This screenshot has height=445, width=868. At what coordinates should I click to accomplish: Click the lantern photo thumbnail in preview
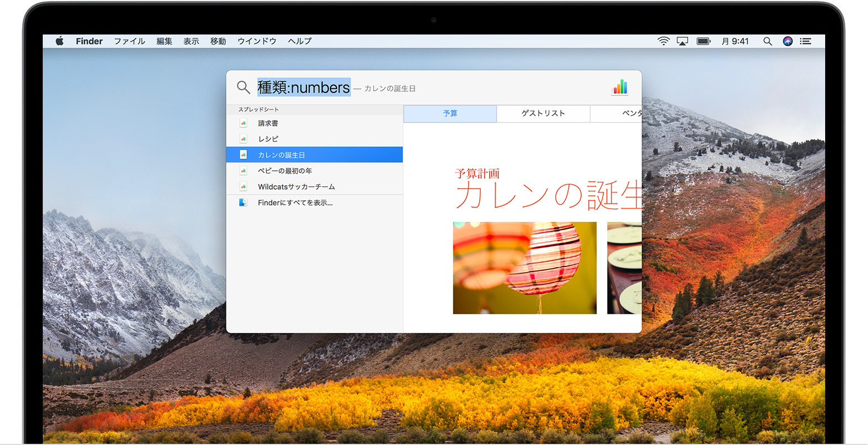point(525,268)
